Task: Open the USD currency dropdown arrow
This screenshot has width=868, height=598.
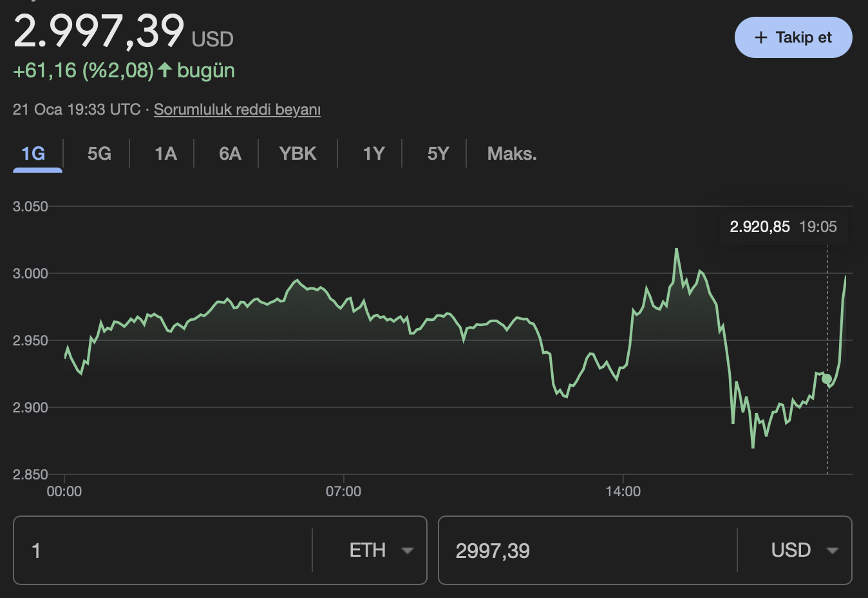Action: coord(832,550)
